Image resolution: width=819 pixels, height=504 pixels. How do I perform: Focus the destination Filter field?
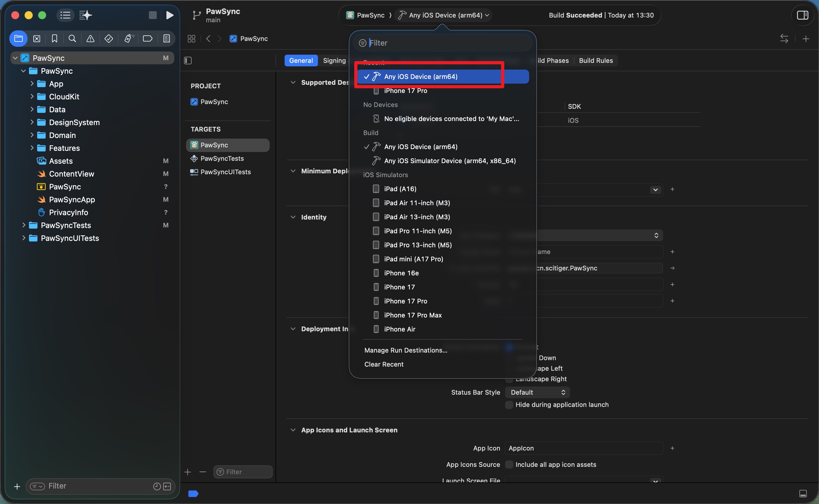point(443,43)
